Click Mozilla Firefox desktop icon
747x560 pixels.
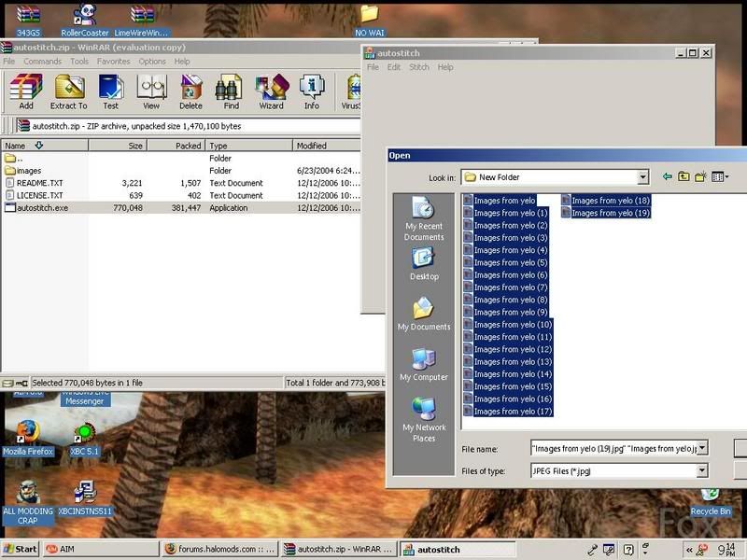(28, 438)
